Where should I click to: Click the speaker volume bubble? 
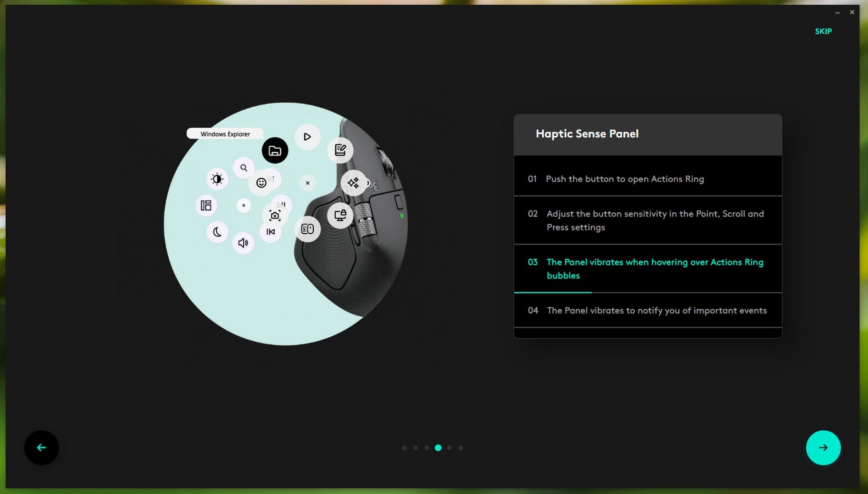[x=243, y=243]
